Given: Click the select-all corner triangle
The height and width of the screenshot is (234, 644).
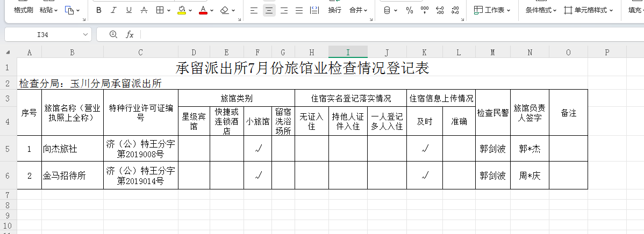Looking at the screenshot, I should tap(8, 53).
